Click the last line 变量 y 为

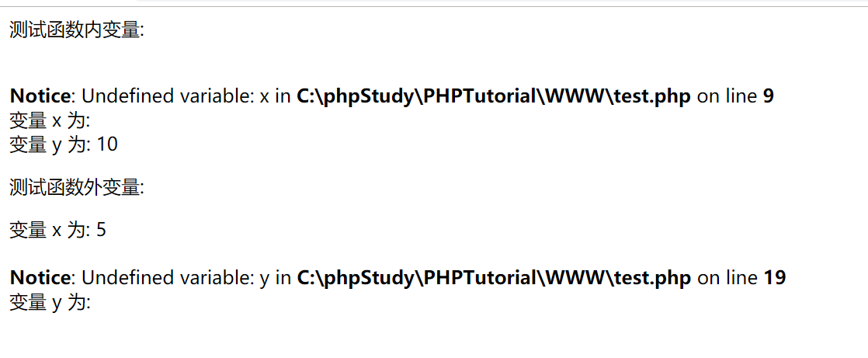pos(50,303)
